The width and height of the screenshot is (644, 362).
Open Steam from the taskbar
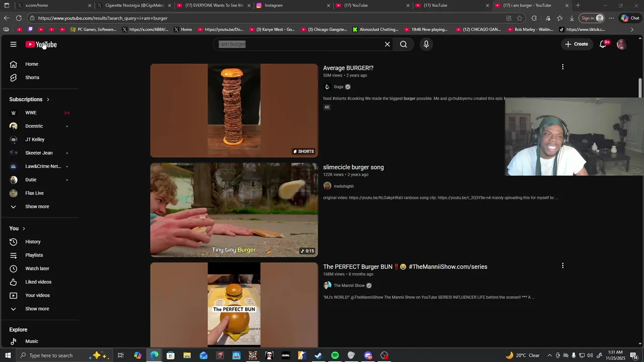point(318,355)
